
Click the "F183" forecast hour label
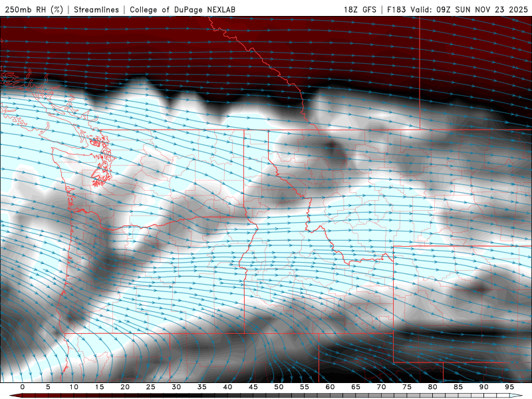pos(396,9)
